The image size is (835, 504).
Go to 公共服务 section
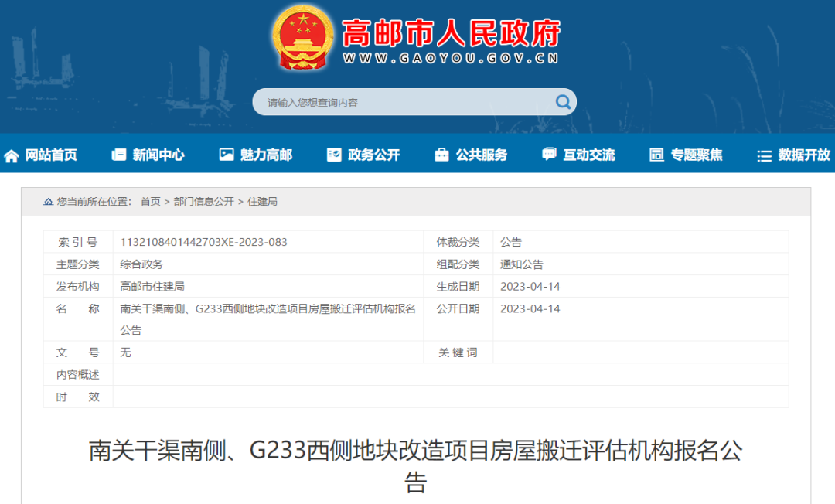click(x=482, y=155)
